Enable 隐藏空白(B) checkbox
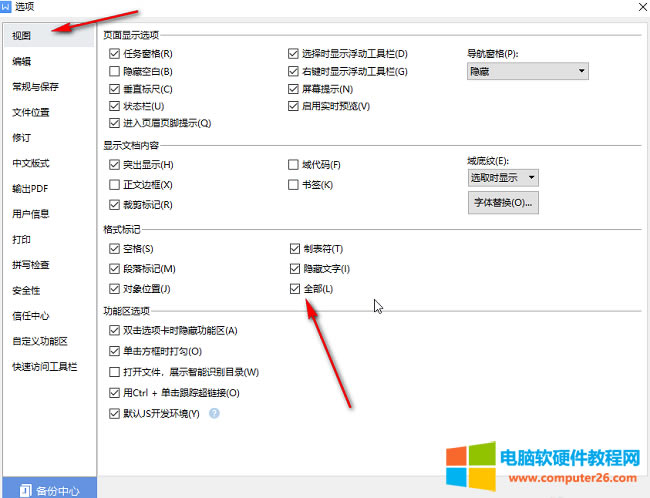Viewport: 650px width, 498px height. coord(114,71)
